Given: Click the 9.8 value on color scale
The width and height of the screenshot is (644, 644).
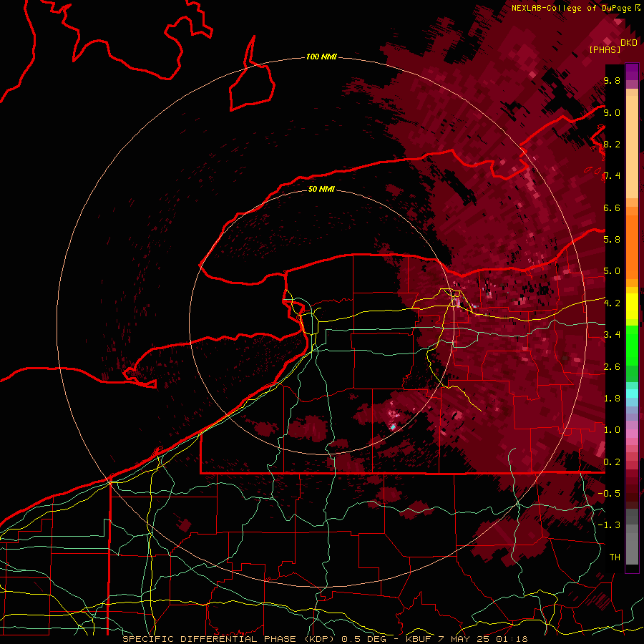Looking at the screenshot, I should pyautogui.click(x=612, y=81).
